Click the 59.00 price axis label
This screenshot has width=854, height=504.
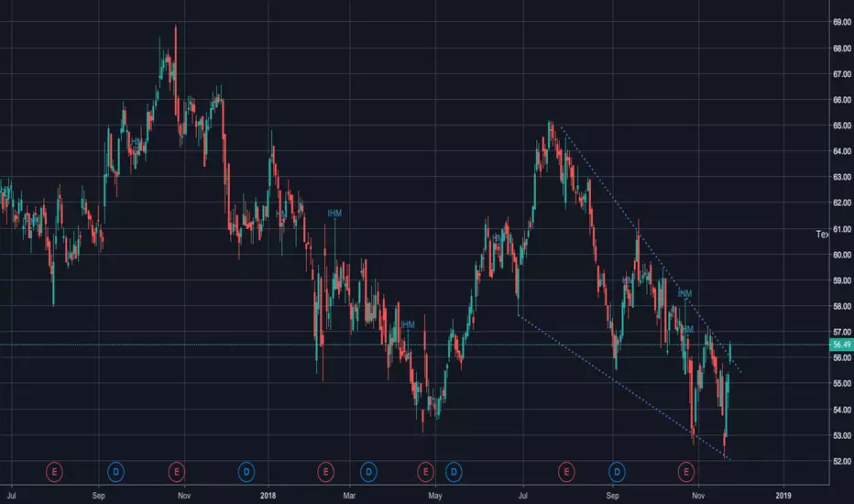click(x=841, y=280)
